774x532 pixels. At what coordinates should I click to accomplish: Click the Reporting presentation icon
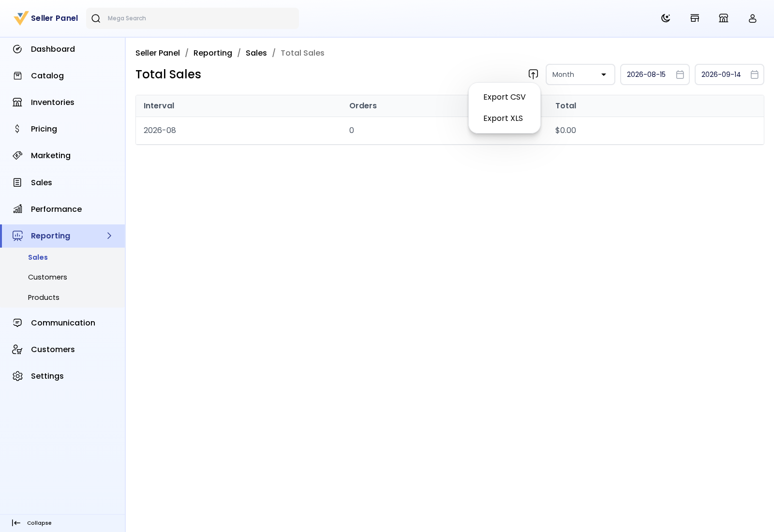point(17,236)
